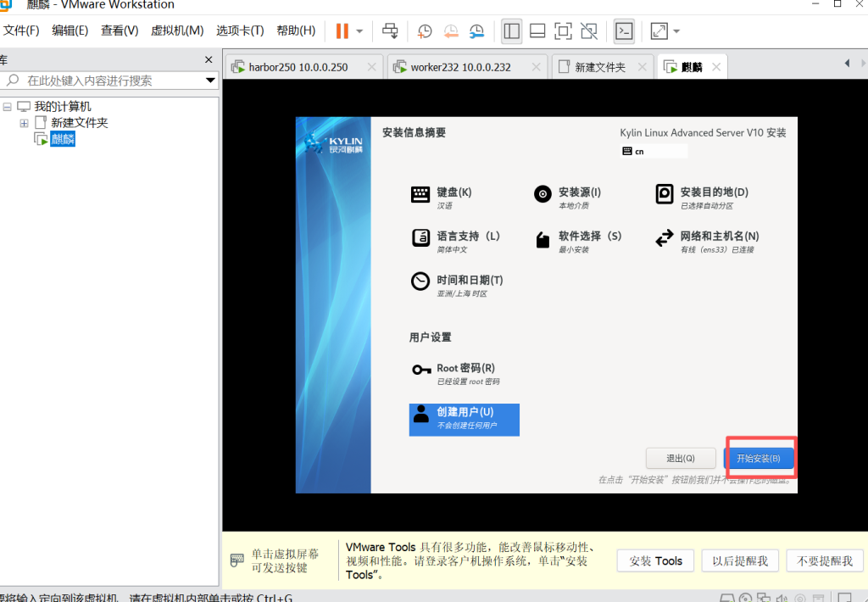Image resolution: width=868 pixels, height=602 pixels.
Task: Open the snapshot manager icon
Action: (x=477, y=31)
